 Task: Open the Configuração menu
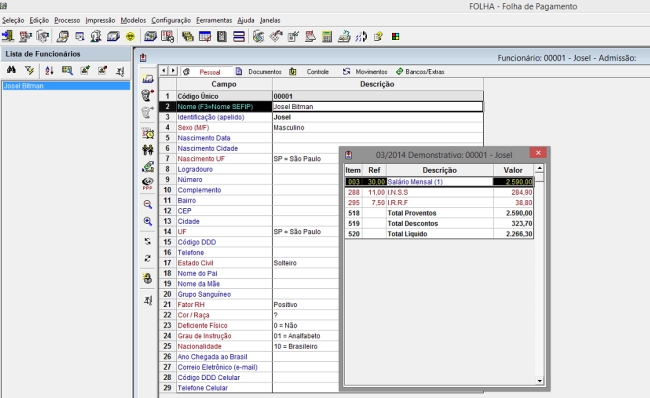pyautogui.click(x=171, y=20)
